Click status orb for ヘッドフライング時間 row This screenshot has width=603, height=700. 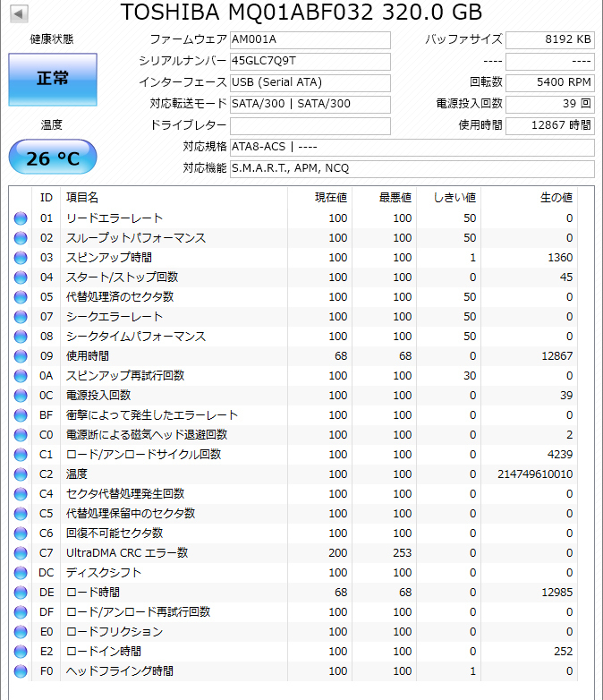click(x=21, y=671)
